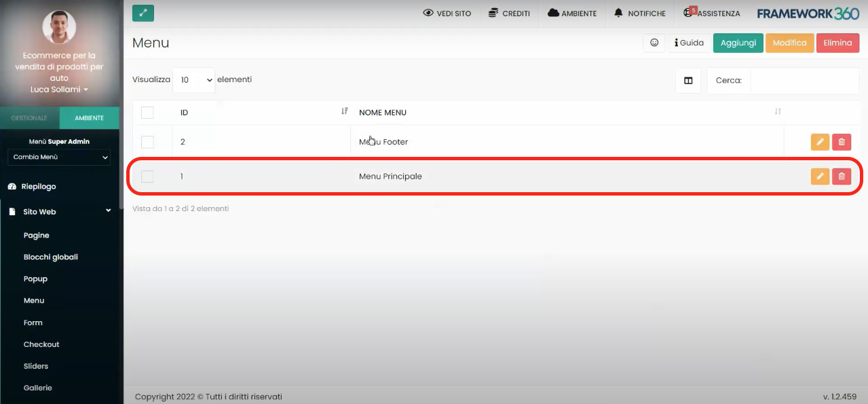The image size is (868, 404).
Task: Click trash delete icon for Menu Principale
Action: 842,177
